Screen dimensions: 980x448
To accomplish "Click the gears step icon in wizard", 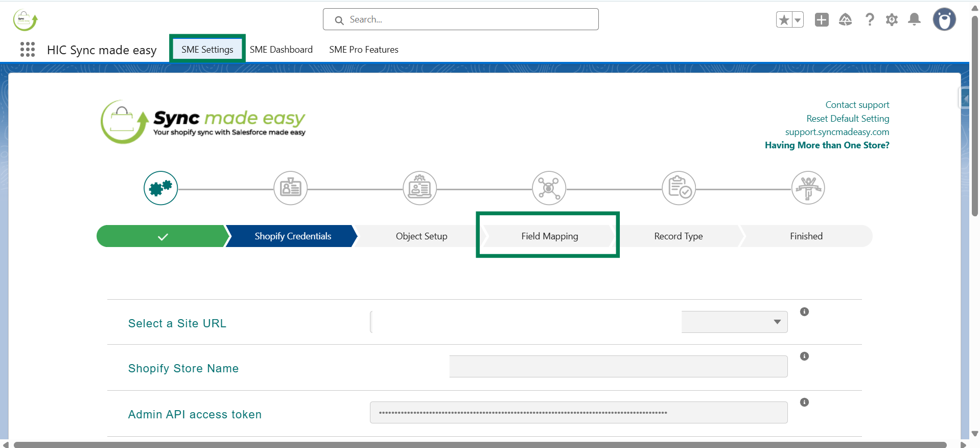I will pyautogui.click(x=161, y=188).
